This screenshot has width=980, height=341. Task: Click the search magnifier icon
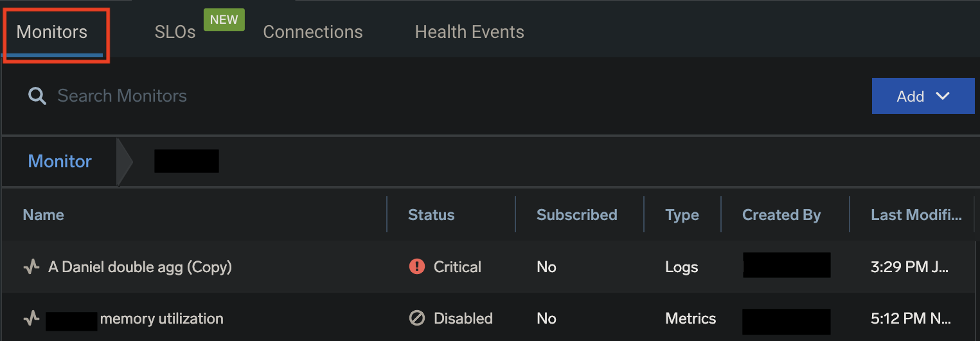click(37, 97)
